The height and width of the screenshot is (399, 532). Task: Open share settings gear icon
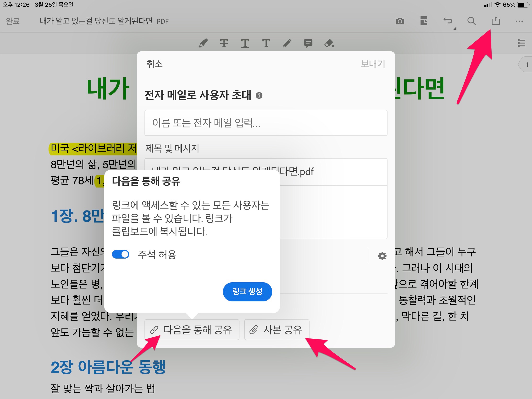click(x=382, y=256)
